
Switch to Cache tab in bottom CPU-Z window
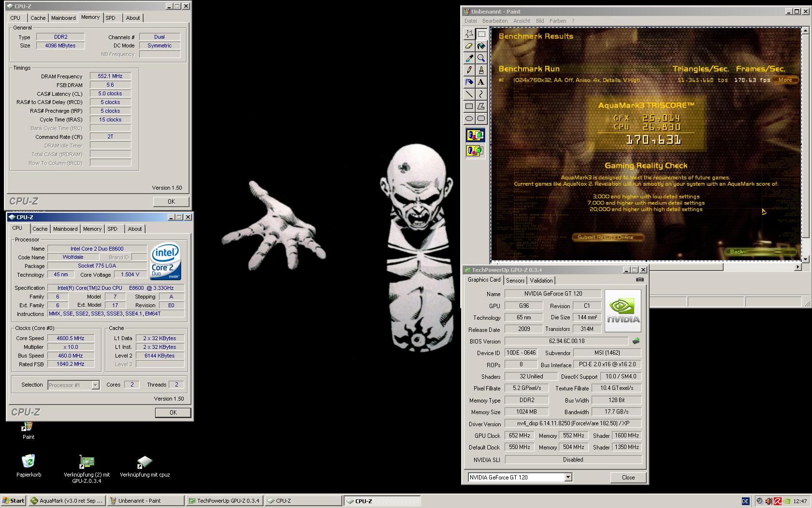coord(40,229)
